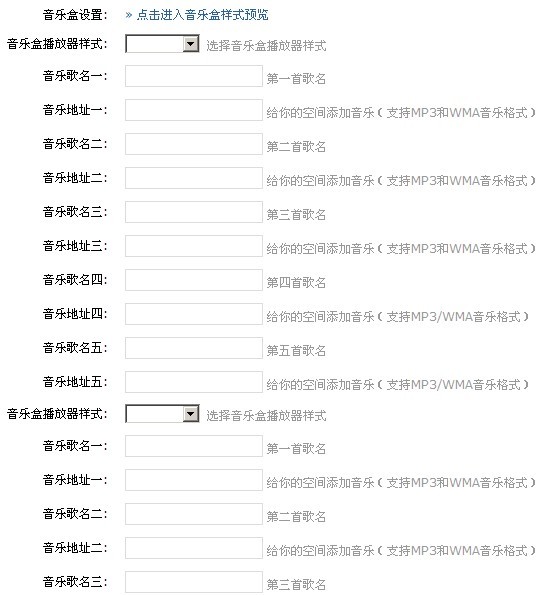Click the » arrow icon before the preview link
The height and width of the screenshot is (595, 546).
coord(129,15)
